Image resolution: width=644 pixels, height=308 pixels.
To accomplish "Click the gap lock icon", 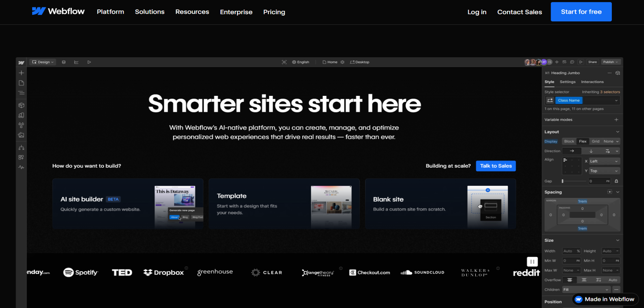I will 616,181.
